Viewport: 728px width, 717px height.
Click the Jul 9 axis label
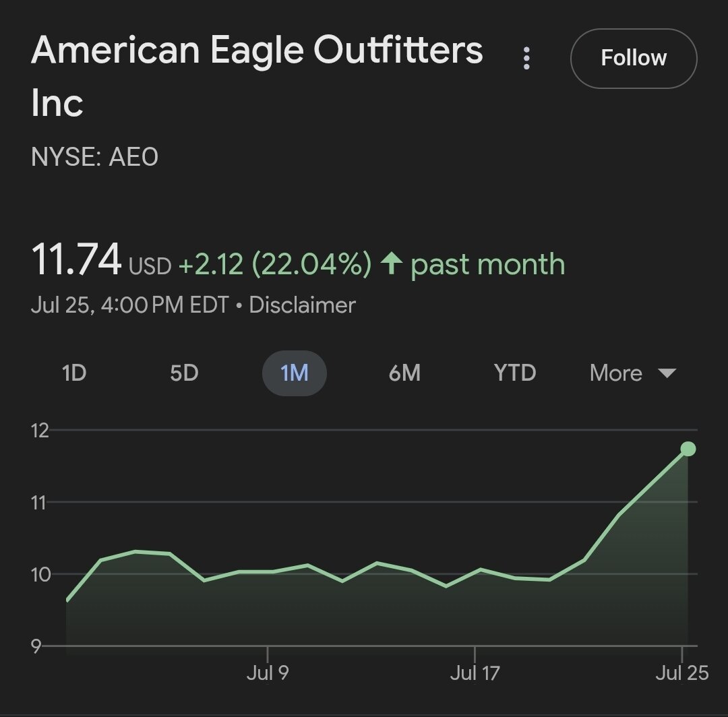pos(268,673)
